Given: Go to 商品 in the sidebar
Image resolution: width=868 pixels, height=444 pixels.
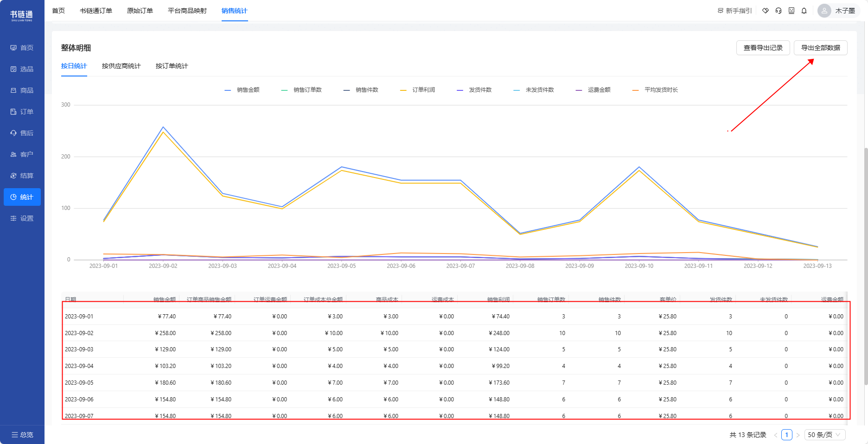Looking at the screenshot, I should pyautogui.click(x=22, y=90).
